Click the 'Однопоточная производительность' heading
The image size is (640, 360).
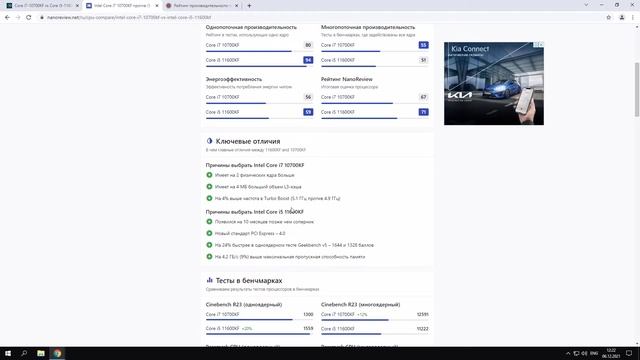(x=251, y=27)
